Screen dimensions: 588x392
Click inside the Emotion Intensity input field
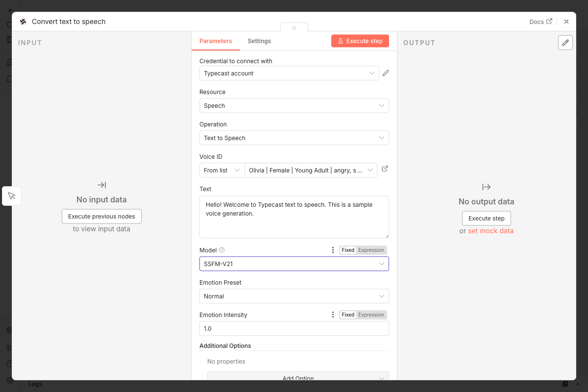294,328
